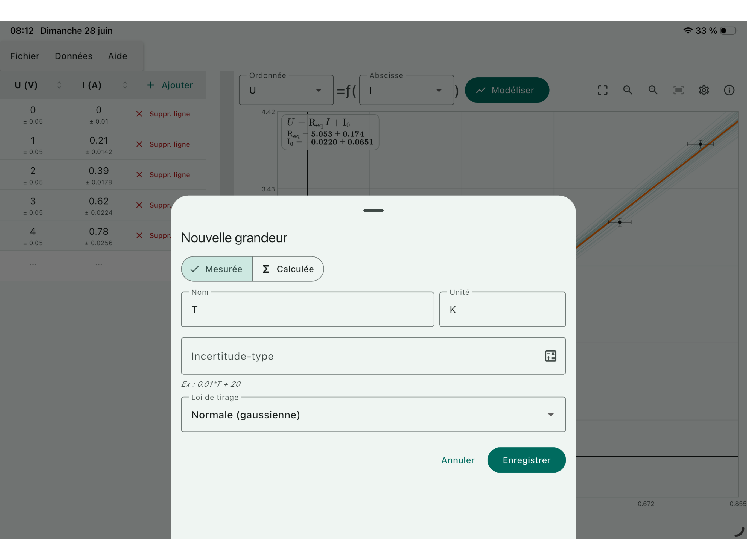Click the upper-right data point on graph
The image size is (747, 560).
[701, 144]
